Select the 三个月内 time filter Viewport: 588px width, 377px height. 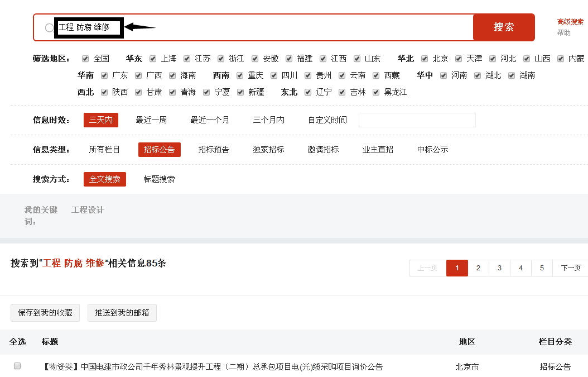(x=268, y=120)
